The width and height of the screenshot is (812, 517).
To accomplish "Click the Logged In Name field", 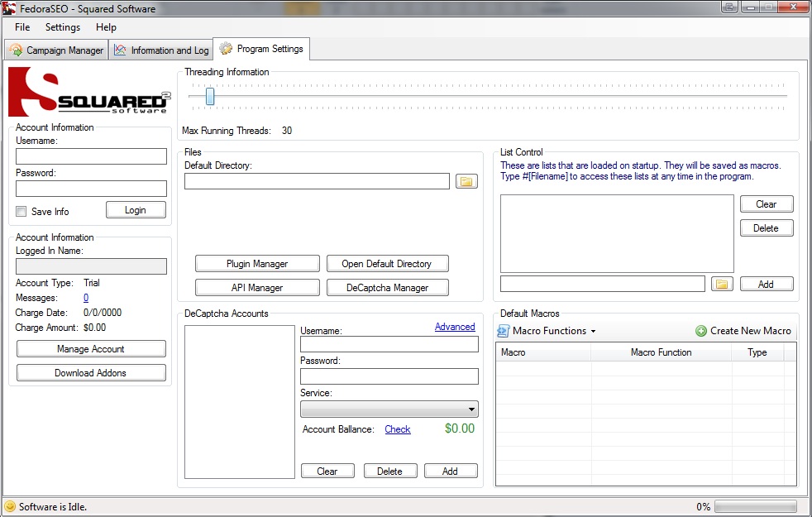I will (x=91, y=266).
